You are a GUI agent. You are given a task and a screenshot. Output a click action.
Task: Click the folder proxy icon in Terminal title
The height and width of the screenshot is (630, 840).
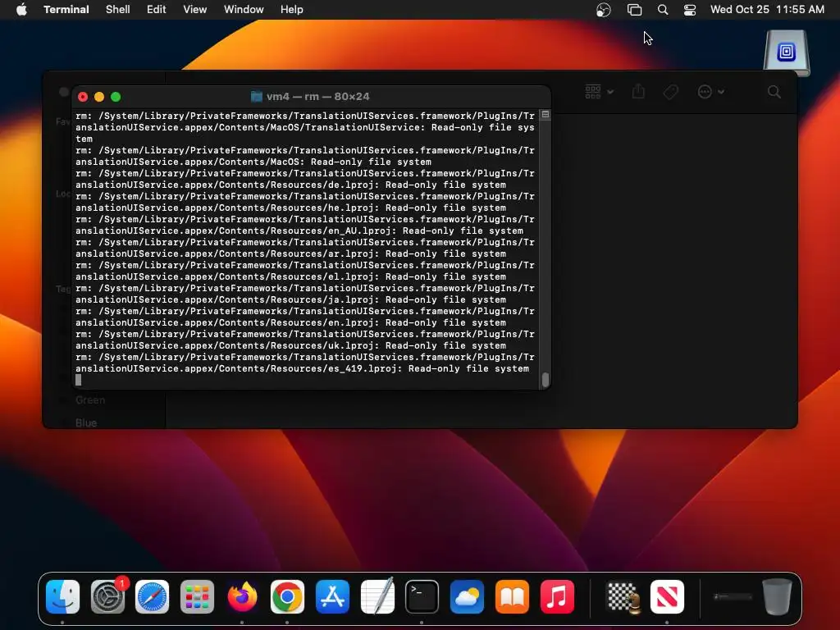pyautogui.click(x=257, y=97)
